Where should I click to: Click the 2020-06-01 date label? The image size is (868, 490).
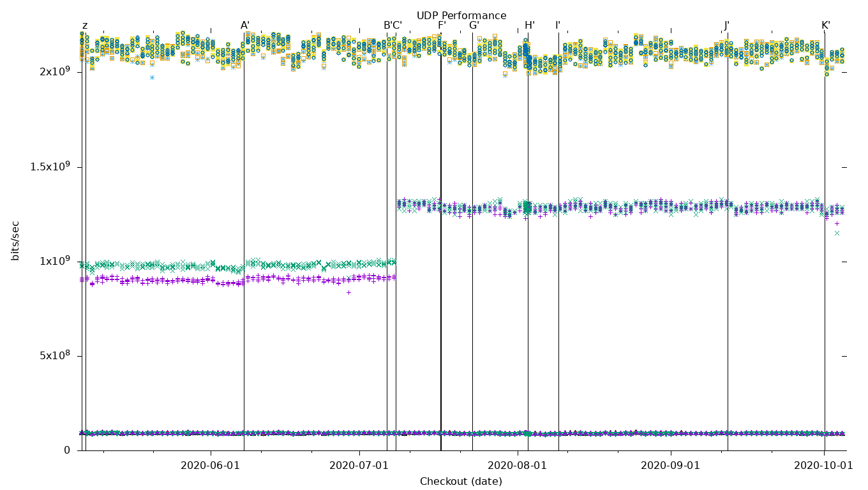click(211, 466)
